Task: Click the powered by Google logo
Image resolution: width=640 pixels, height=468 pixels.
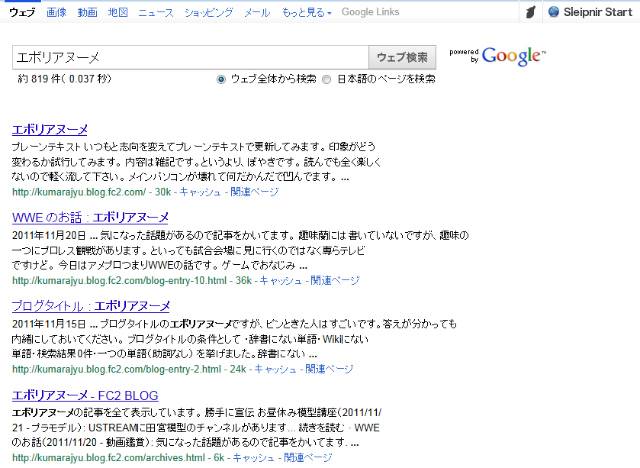Action: (497, 56)
